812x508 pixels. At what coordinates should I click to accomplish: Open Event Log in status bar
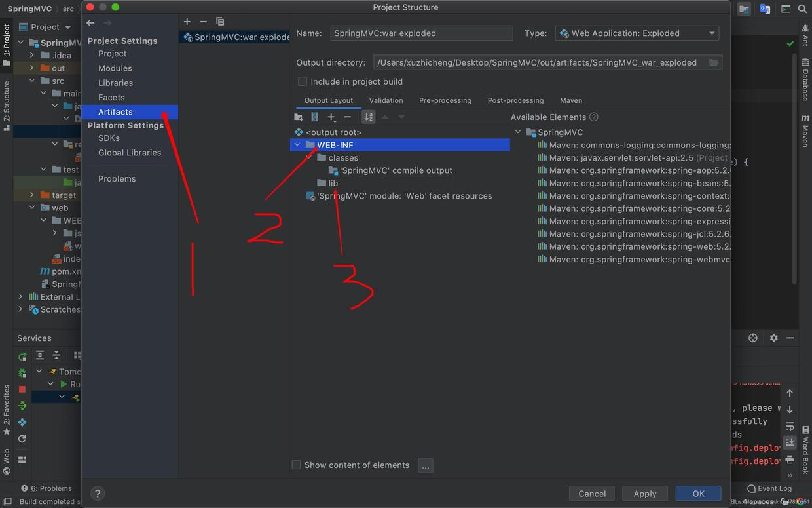tap(769, 488)
